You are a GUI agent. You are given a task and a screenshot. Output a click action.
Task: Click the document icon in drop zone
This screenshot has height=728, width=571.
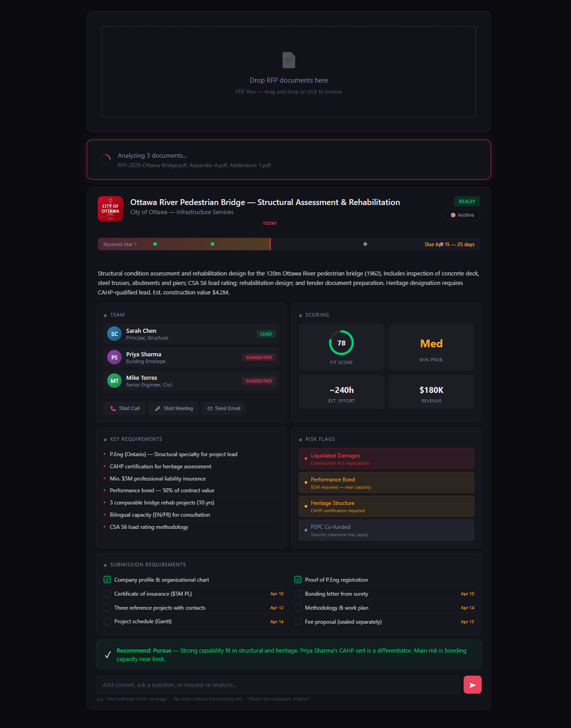(x=288, y=60)
